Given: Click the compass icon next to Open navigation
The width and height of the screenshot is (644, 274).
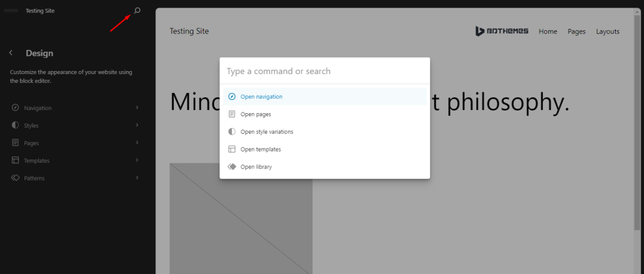Looking at the screenshot, I should tap(231, 97).
